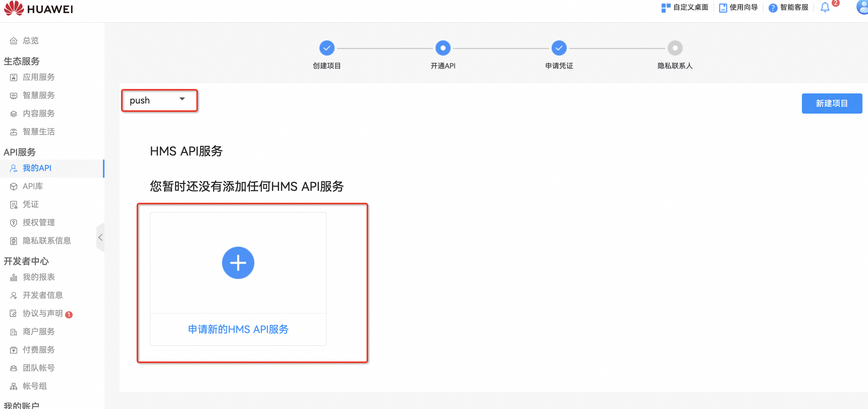Click the red badge on the notification bell
This screenshot has height=409, width=868.
[835, 3]
